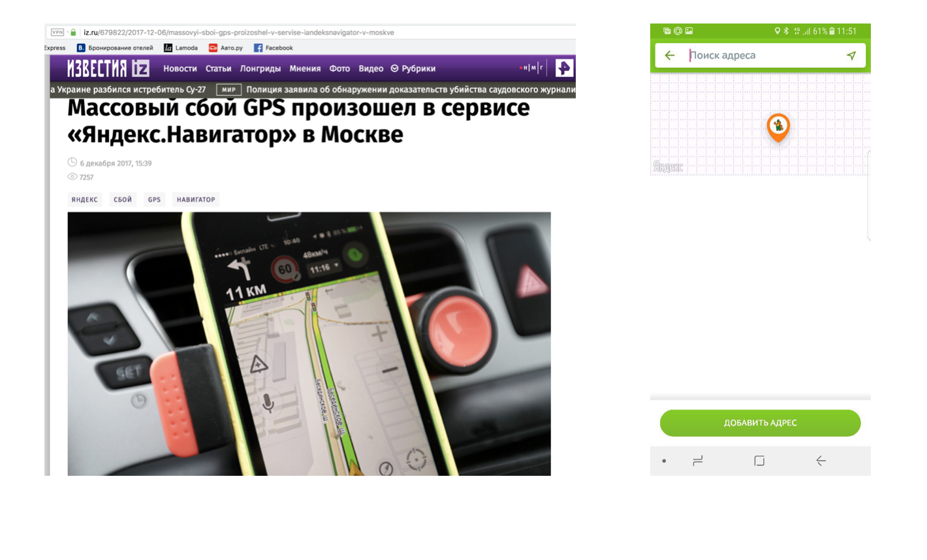
Task: Click the article date '6 декабря 2017, 15:39'
Action: (x=116, y=163)
